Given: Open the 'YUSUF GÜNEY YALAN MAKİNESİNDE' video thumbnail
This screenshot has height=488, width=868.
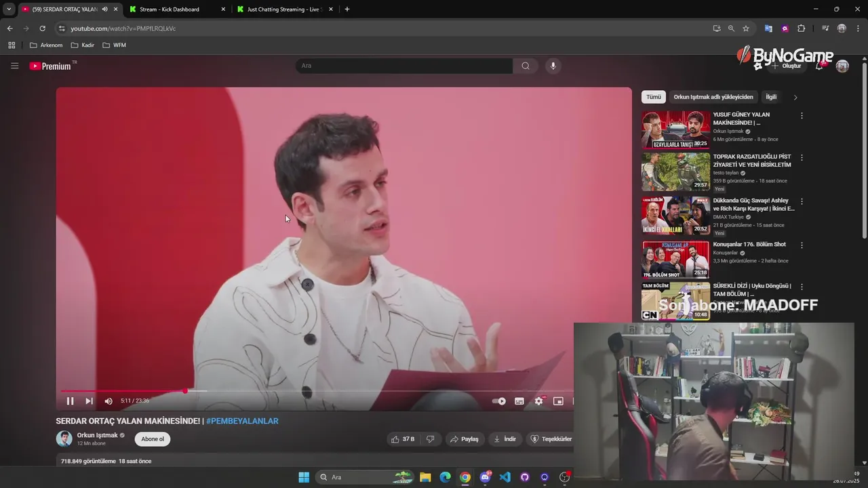Looking at the screenshot, I should [x=675, y=130].
